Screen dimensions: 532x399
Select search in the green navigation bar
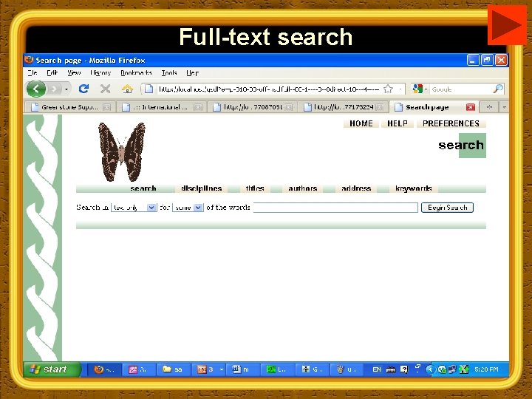[x=143, y=188]
